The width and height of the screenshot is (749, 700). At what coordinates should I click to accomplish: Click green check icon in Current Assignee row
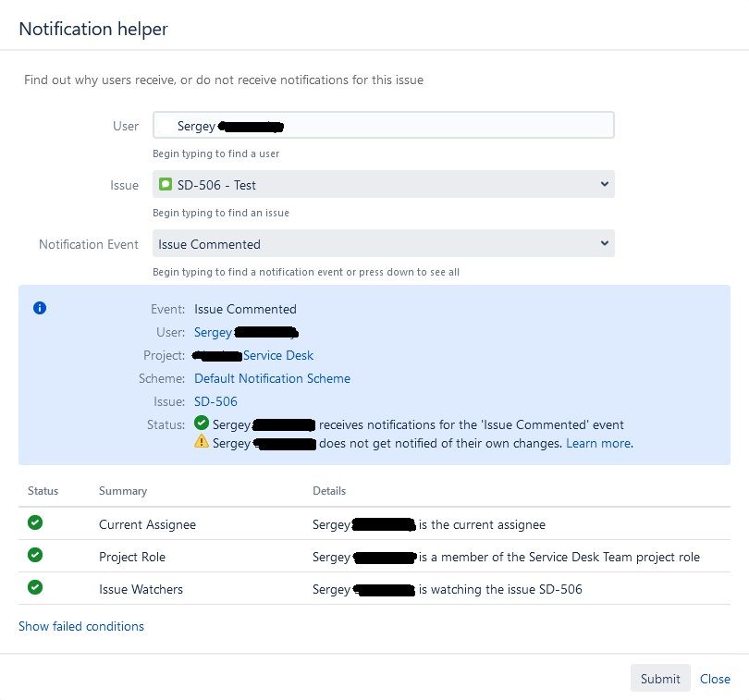[x=35, y=522]
